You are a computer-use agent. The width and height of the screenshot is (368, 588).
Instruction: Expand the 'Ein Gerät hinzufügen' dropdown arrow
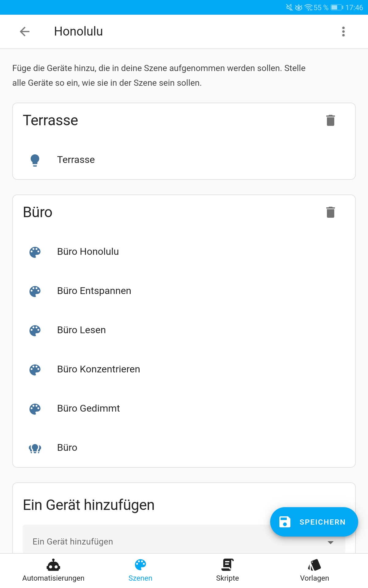pyautogui.click(x=330, y=542)
